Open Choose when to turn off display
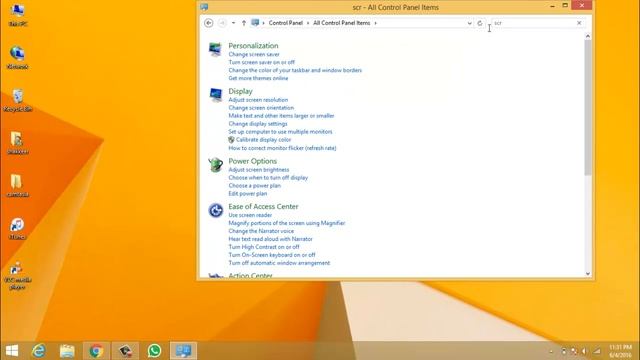Image resolution: width=640 pixels, height=360 pixels. coord(268,178)
